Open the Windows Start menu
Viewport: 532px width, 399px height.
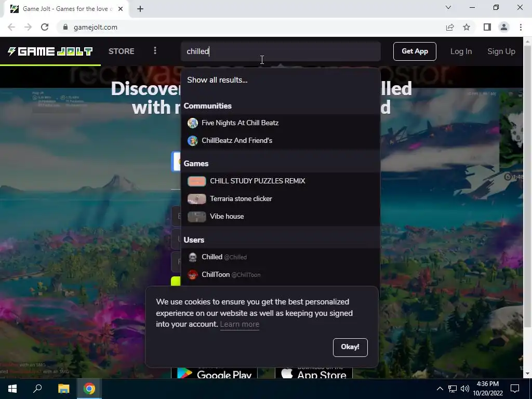12,389
